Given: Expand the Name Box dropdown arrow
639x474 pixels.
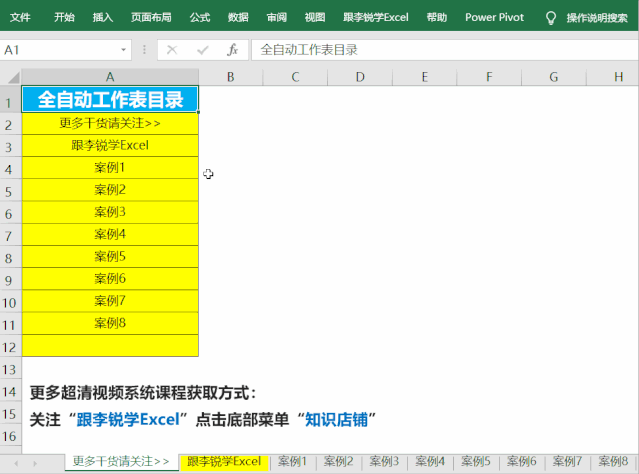Looking at the screenshot, I should tap(123, 50).
